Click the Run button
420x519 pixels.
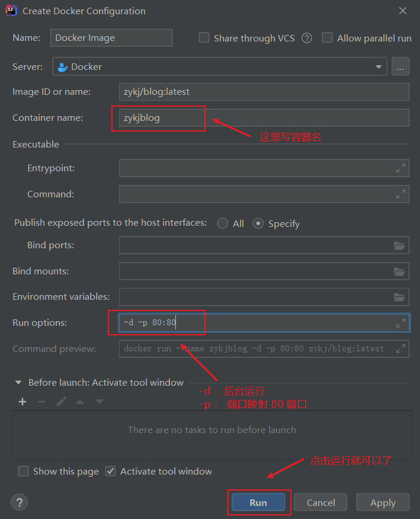[x=258, y=502]
